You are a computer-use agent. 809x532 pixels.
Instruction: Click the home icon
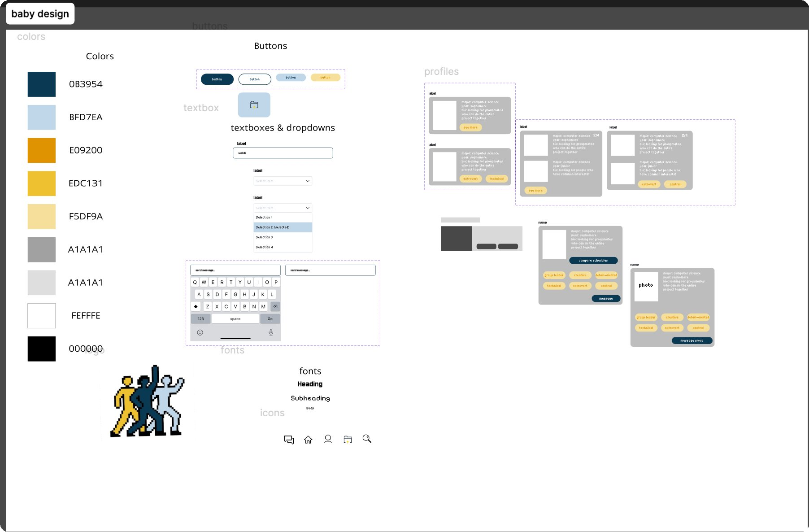tap(308, 440)
